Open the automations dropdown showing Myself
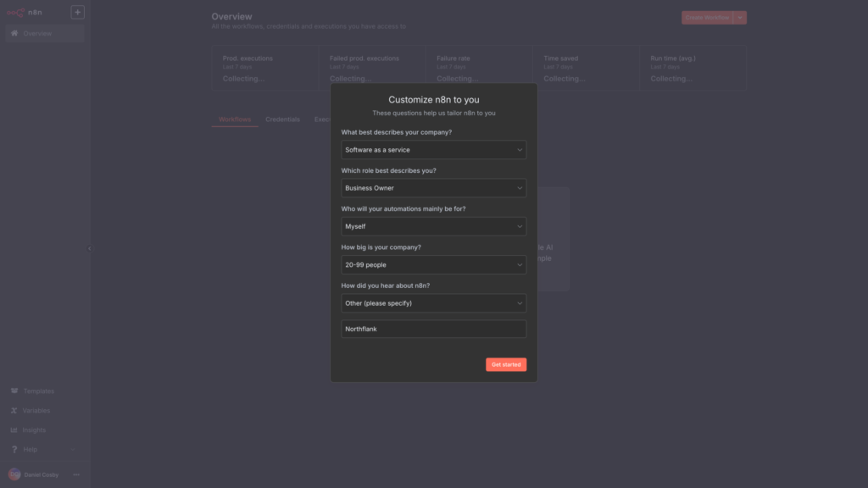868x488 pixels. click(x=433, y=227)
